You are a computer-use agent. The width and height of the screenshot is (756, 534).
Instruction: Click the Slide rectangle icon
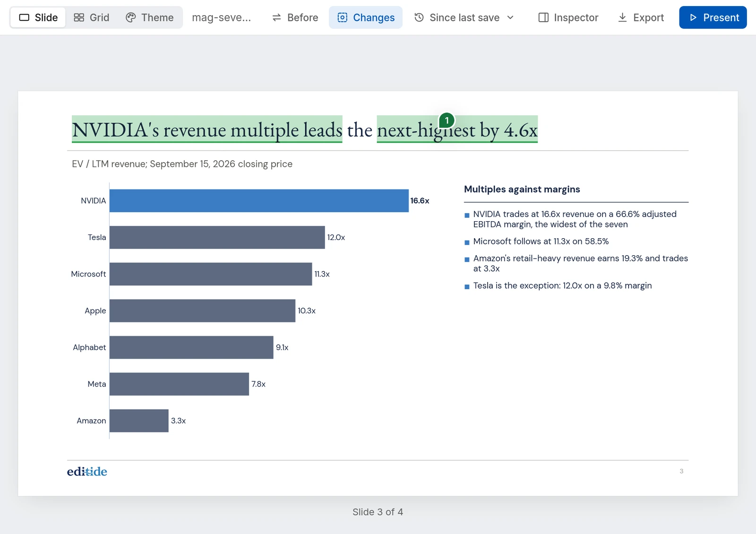pos(24,17)
